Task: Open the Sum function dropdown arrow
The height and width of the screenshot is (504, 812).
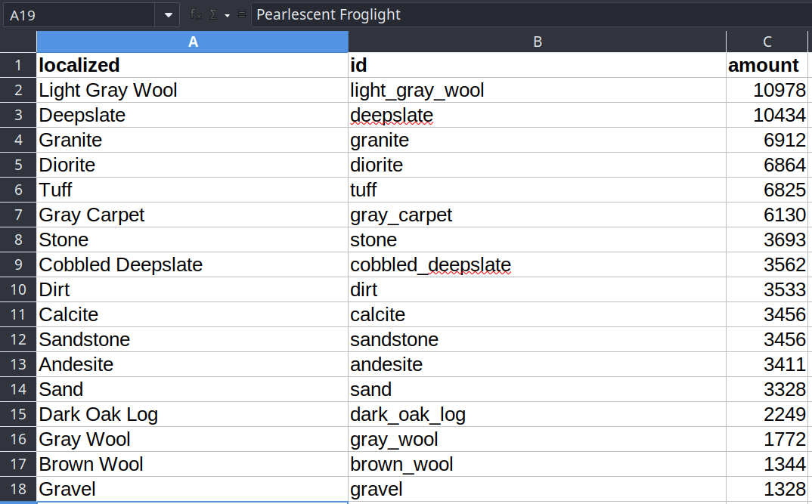Action: coord(227,14)
